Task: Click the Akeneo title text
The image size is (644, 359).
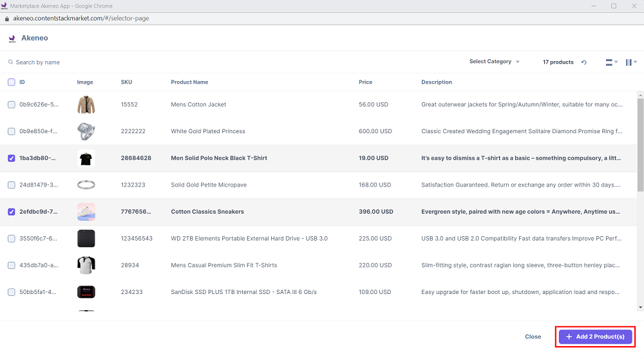Action: click(x=35, y=38)
